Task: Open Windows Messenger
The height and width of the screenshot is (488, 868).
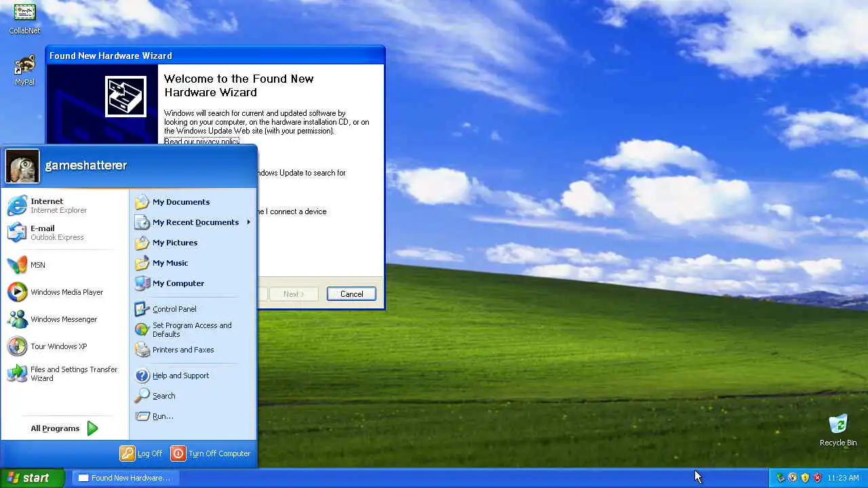Action: 65,319
